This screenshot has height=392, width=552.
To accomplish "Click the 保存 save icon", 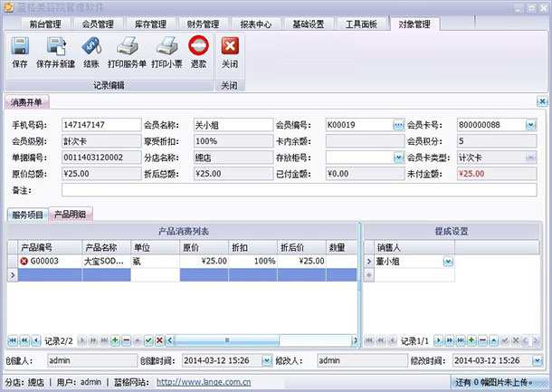I will tap(20, 46).
